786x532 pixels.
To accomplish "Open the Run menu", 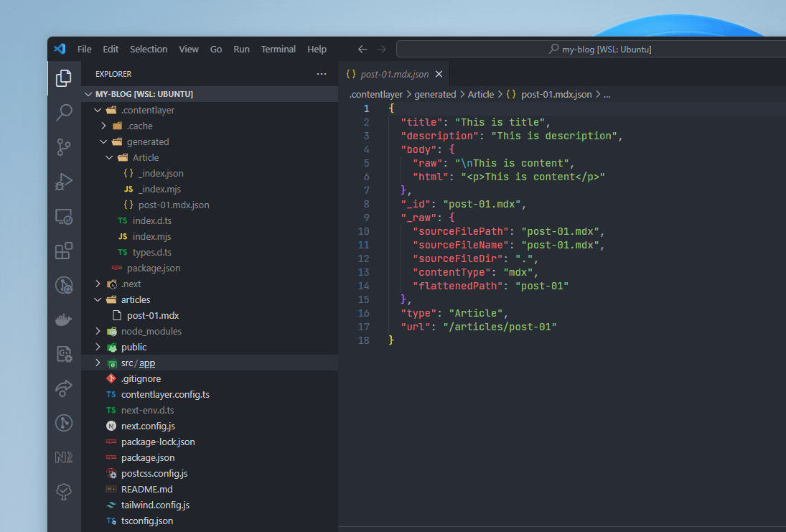I will click(241, 49).
